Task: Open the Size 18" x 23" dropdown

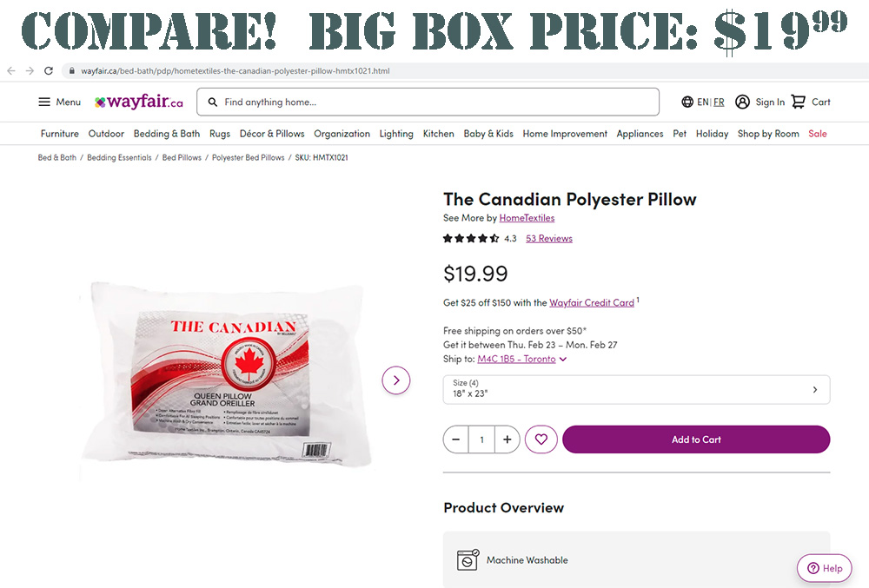Action: (636, 389)
